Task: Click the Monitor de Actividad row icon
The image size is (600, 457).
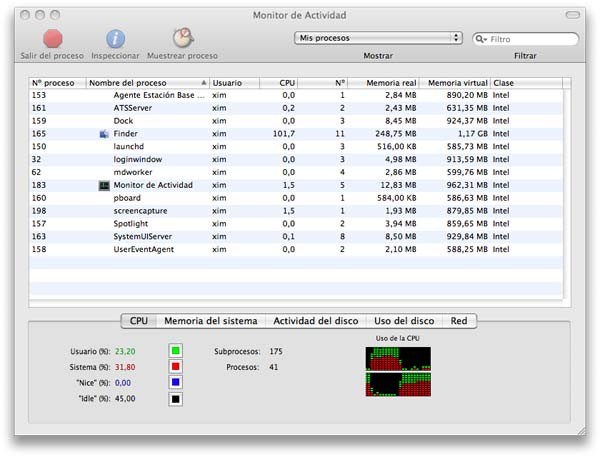Action: 104,185
